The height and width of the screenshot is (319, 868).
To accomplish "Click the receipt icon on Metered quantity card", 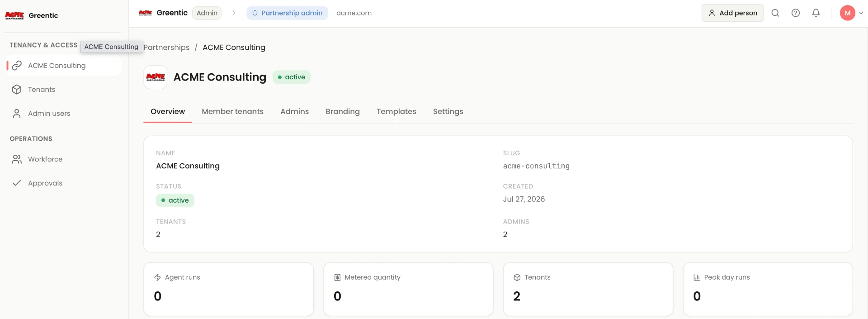I will tap(337, 277).
